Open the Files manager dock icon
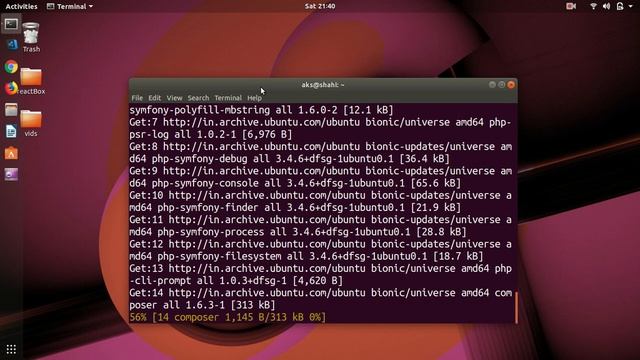This screenshot has width=640, height=360. (11, 110)
